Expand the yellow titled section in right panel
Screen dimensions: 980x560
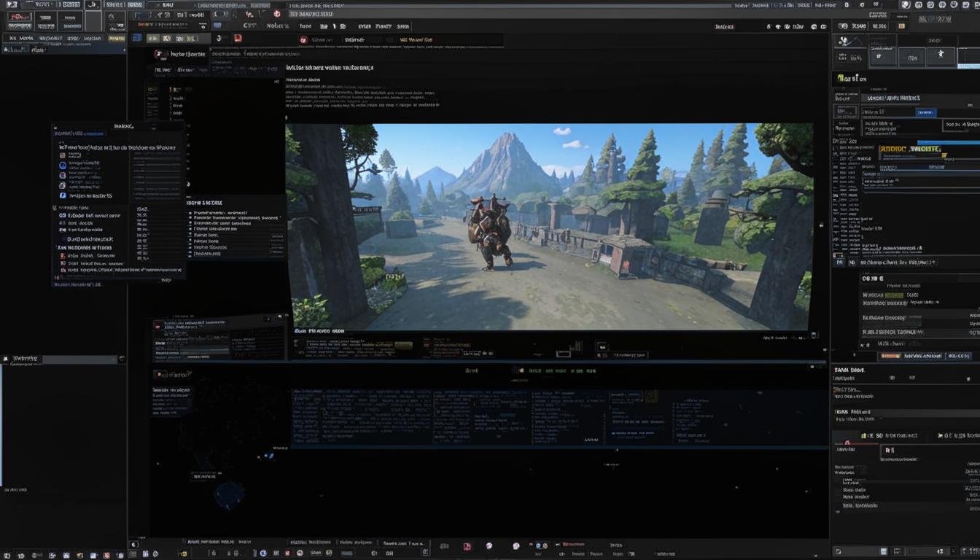click(x=910, y=149)
